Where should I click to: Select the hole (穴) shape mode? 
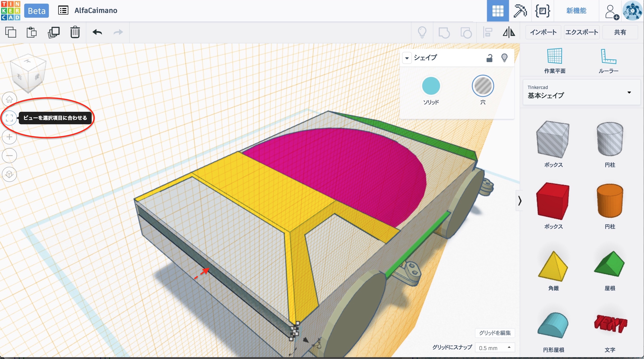483,86
